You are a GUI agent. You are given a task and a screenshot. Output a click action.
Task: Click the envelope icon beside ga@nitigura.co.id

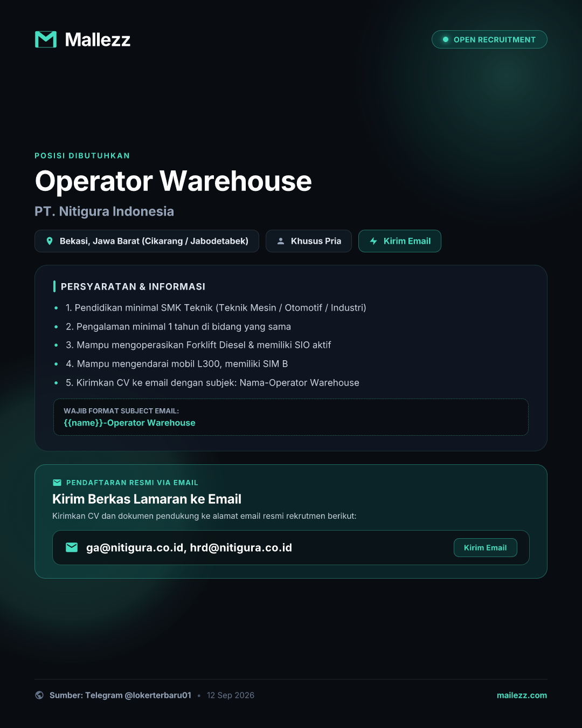(x=72, y=547)
